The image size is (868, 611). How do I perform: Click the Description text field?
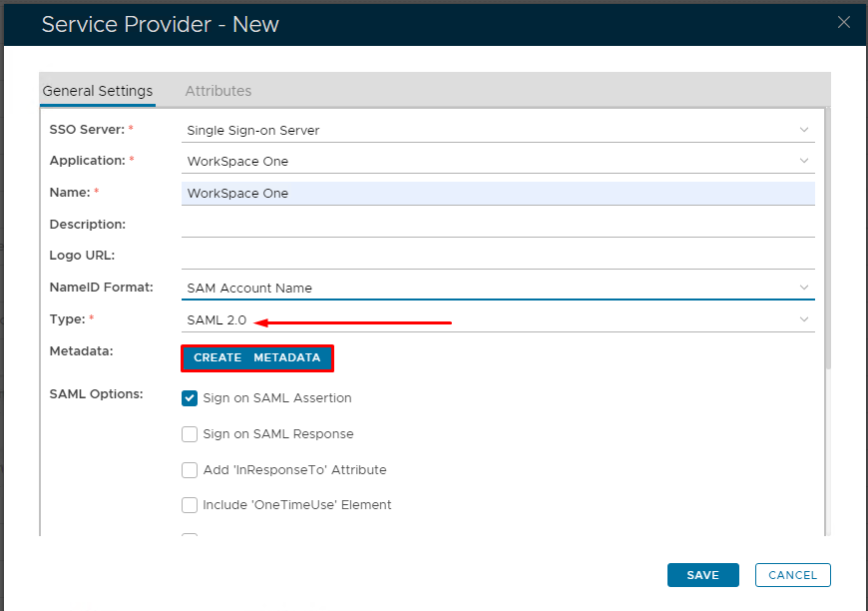click(497, 225)
